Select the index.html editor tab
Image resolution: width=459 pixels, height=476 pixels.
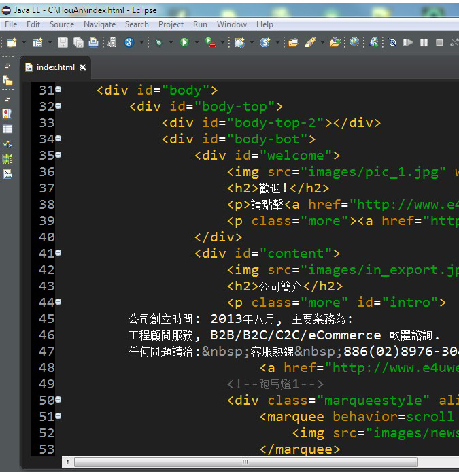[55, 67]
